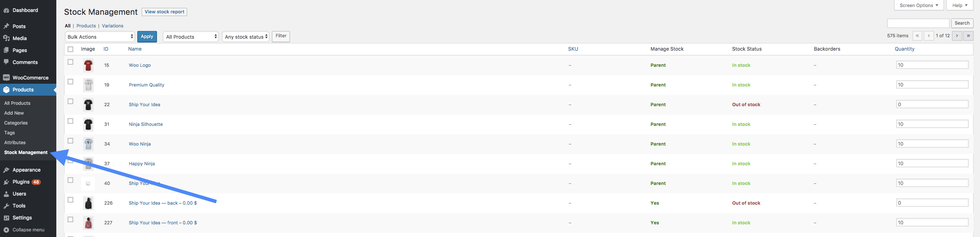Open Attributes submenu item
This screenshot has height=237, width=980.
(15, 142)
